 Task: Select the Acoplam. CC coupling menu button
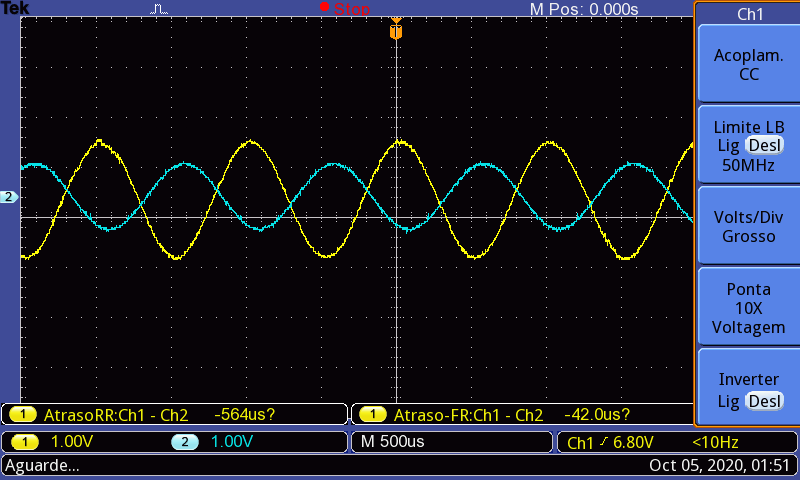(x=748, y=64)
